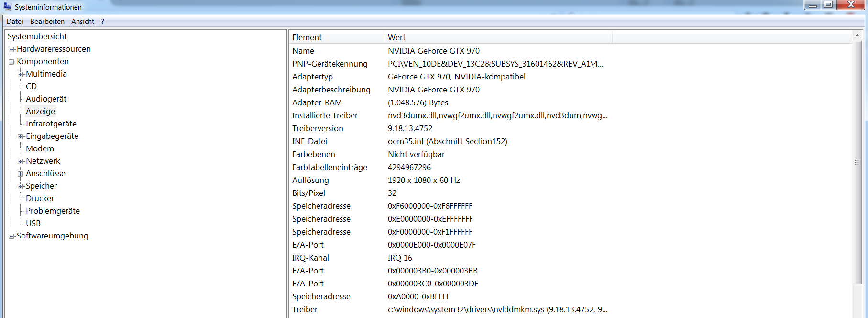Click value 0x0000E000-0x0000E07F
This screenshot has height=318, width=868.
[431, 245]
